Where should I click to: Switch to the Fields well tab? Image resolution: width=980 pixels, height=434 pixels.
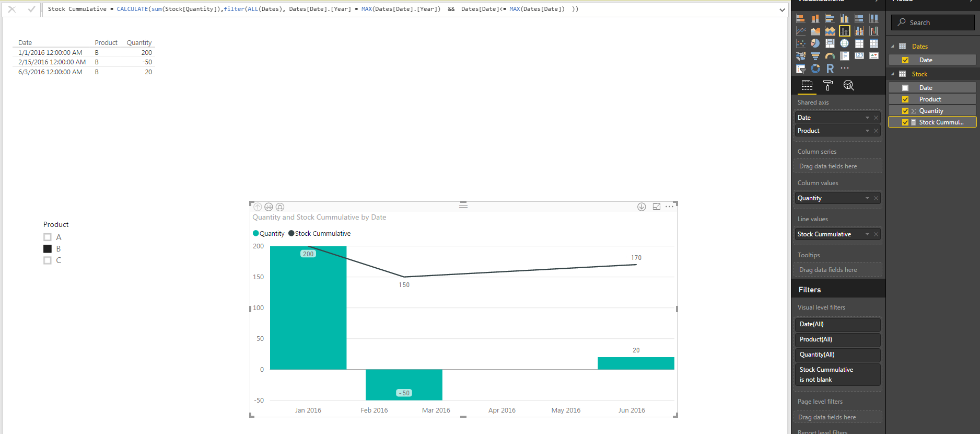pos(807,85)
